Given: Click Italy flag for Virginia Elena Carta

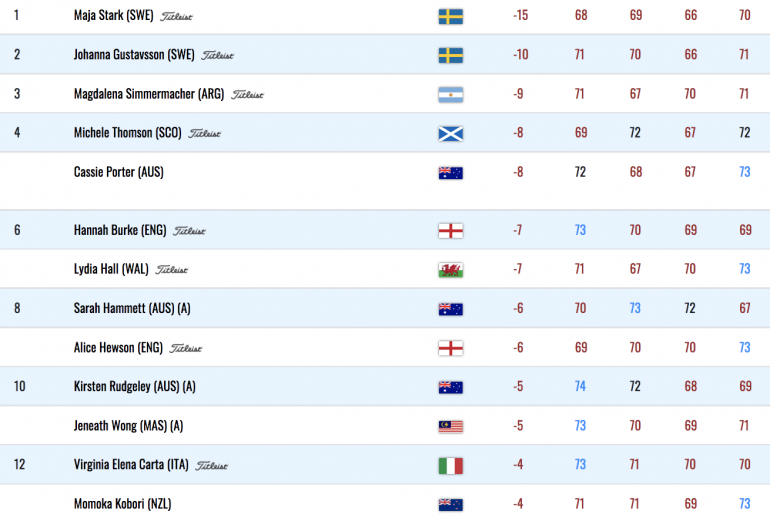Looking at the screenshot, I should click(450, 465).
